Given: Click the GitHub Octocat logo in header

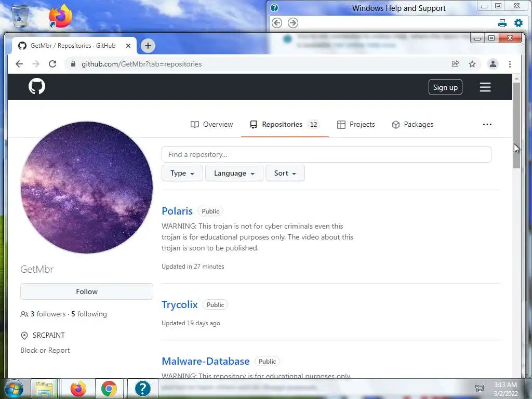Looking at the screenshot, I should (x=37, y=87).
